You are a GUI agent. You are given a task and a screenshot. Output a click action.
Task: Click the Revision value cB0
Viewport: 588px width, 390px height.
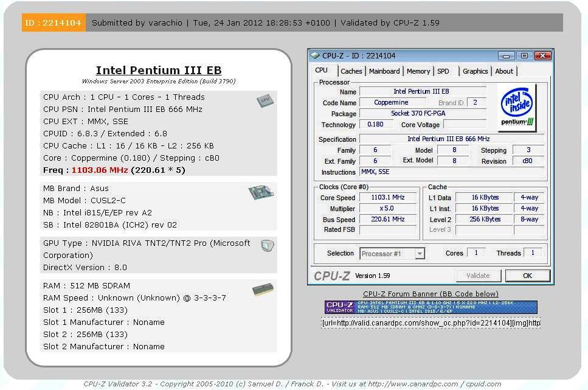click(x=528, y=161)
